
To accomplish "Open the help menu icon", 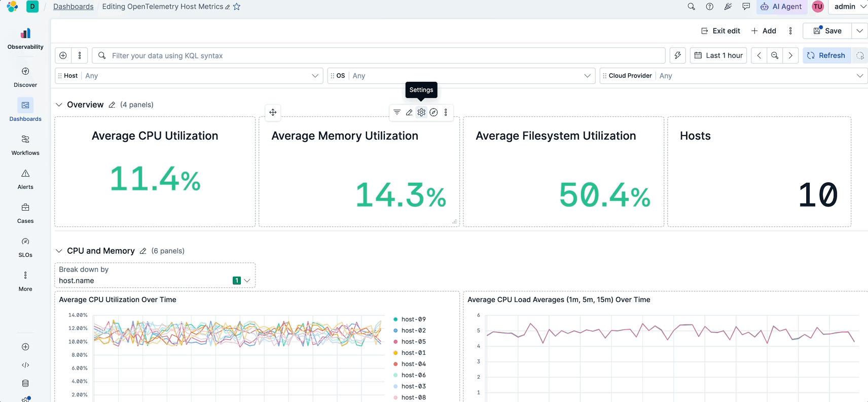I will pos(709,7).
